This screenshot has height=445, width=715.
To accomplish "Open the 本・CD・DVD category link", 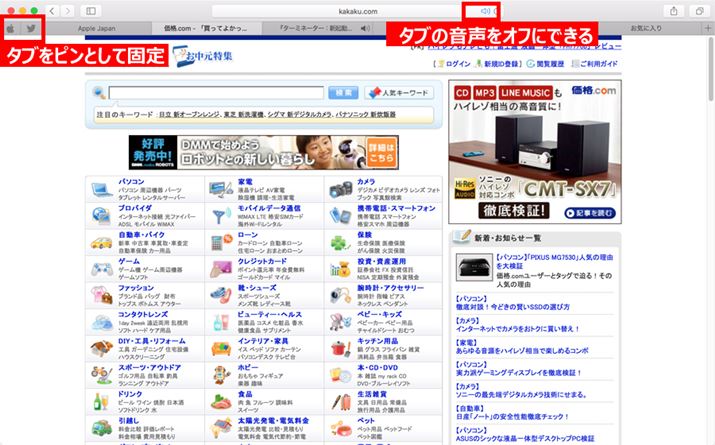I will (x=377, y=367).
